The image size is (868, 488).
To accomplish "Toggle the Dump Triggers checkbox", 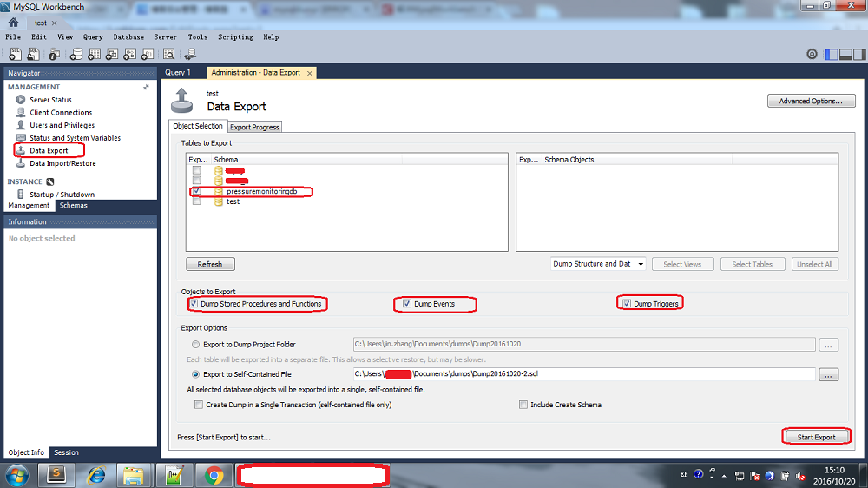I will 627,304.
